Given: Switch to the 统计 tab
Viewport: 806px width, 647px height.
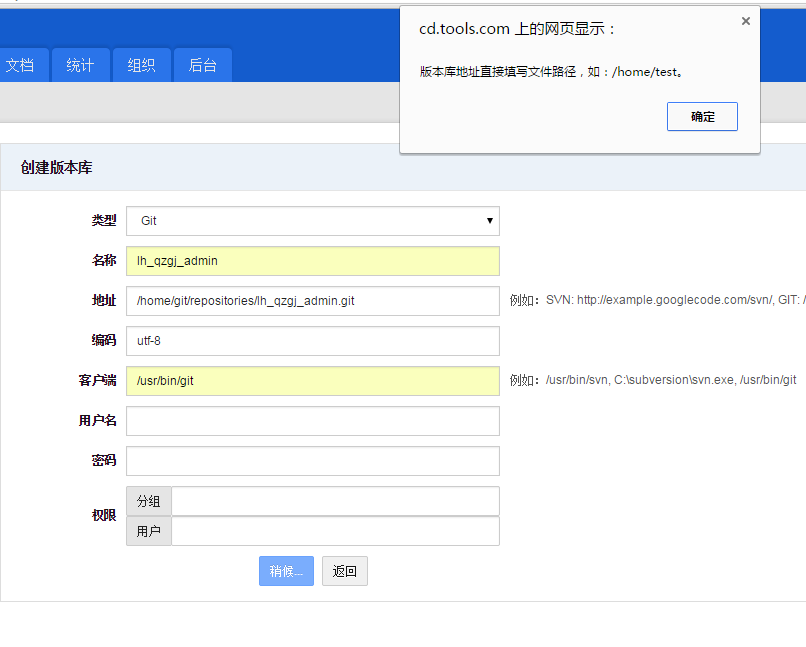Looking at the screenshot, I should pos(80,65).
